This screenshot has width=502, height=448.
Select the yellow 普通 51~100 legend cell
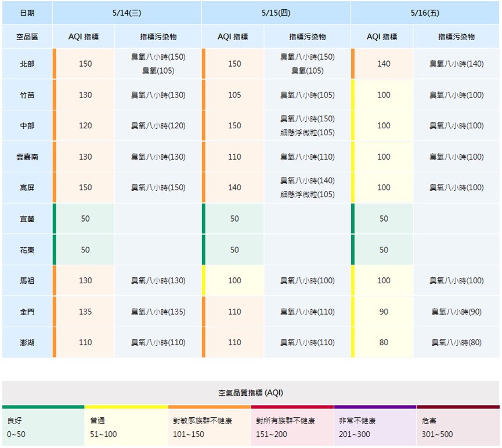[x=127, y=425]
